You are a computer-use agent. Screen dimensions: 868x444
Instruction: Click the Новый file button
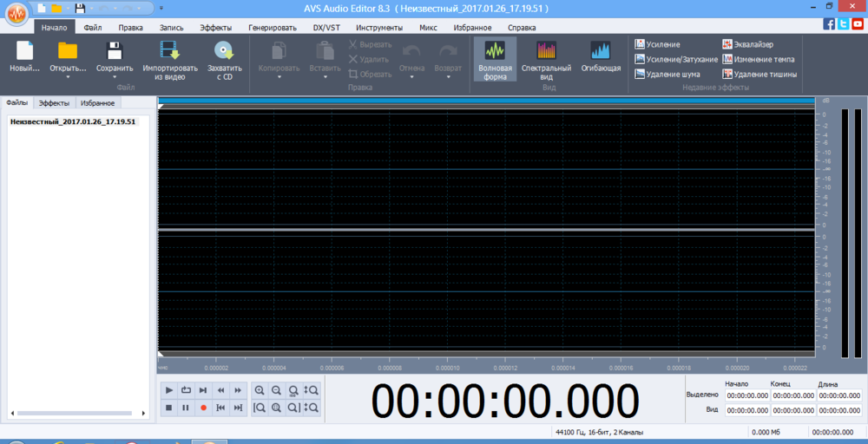24,57
